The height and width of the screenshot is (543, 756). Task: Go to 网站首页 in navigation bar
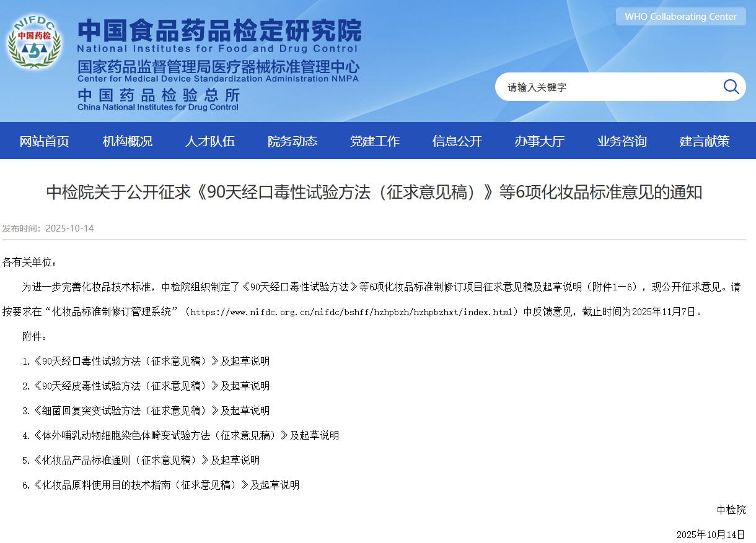[x=45, y=141]
